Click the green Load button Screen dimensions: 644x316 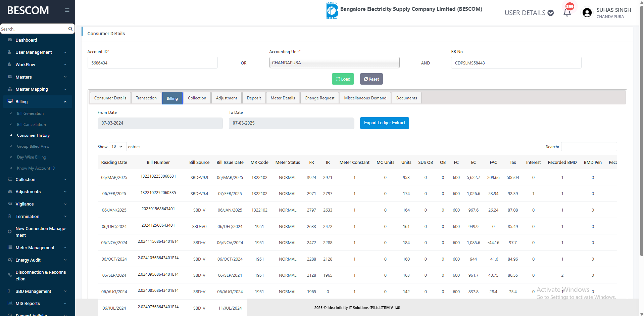click(343, 79)
